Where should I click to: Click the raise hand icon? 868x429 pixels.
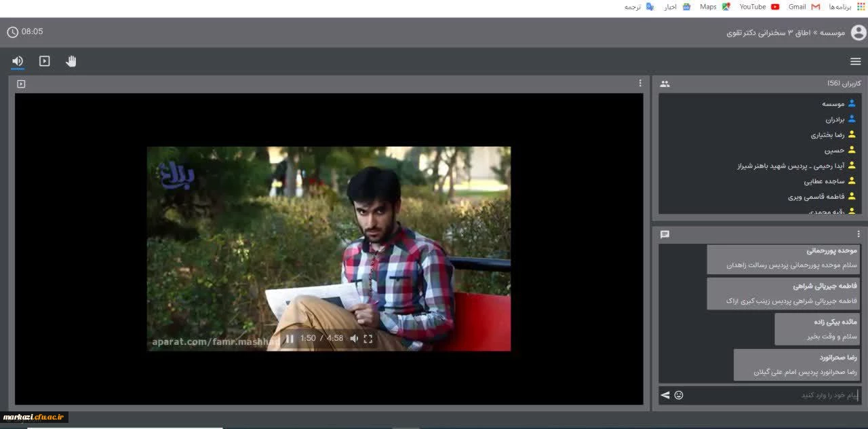[71, 61]
